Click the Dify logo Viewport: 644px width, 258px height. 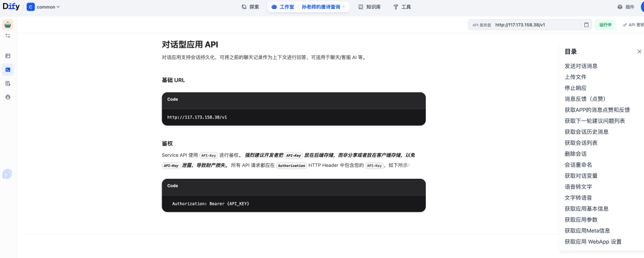point(11,7)
